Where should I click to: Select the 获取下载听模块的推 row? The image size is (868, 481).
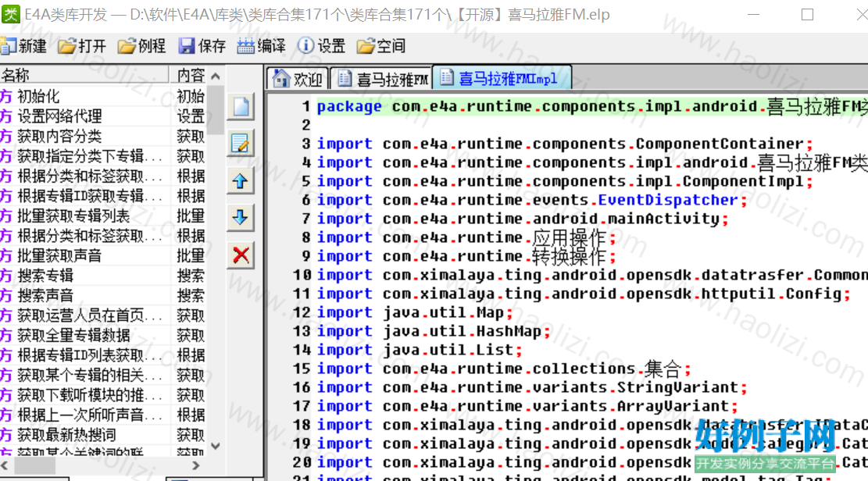tap(103, 395)
